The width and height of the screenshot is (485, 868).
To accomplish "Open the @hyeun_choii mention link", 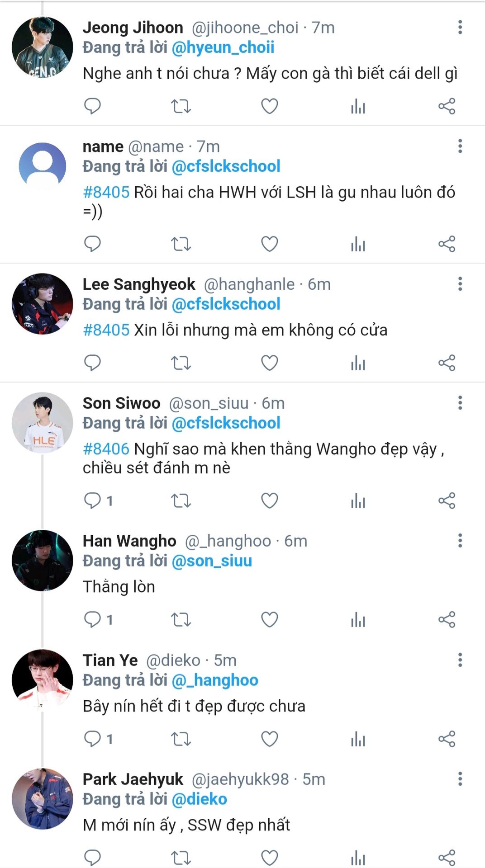I will [223, 47].
